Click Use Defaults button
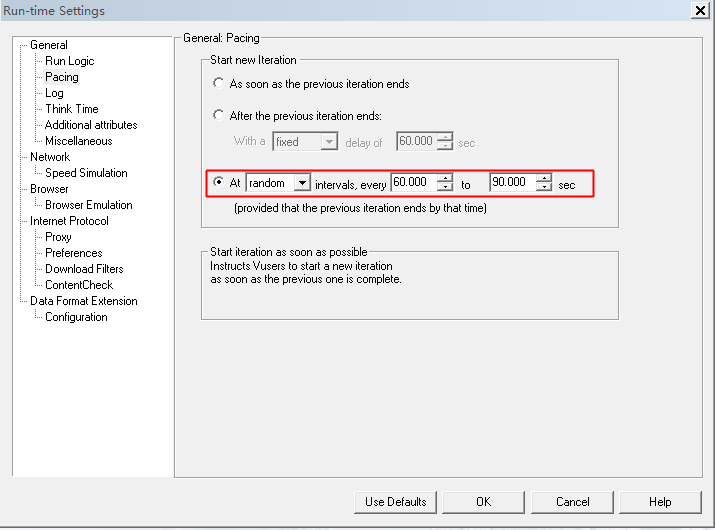The image size is (715, 530). 395,502
